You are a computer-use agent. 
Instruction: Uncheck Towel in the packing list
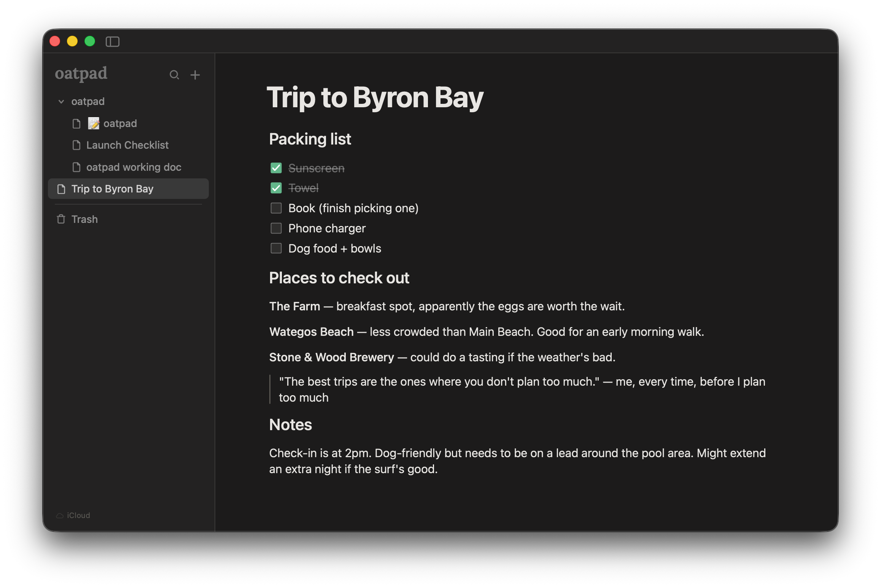276,188
